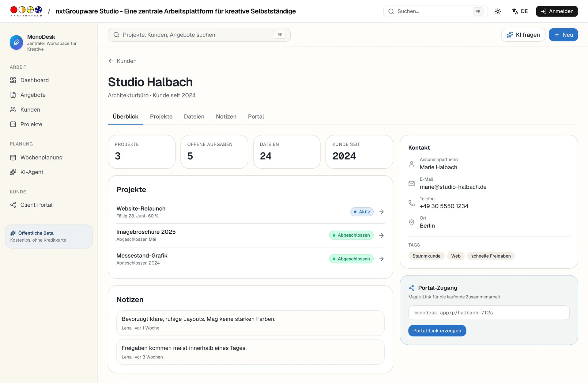The image size is (588, 383).
Task: Click the Projekte stat card showing 3
Action: 141,152
